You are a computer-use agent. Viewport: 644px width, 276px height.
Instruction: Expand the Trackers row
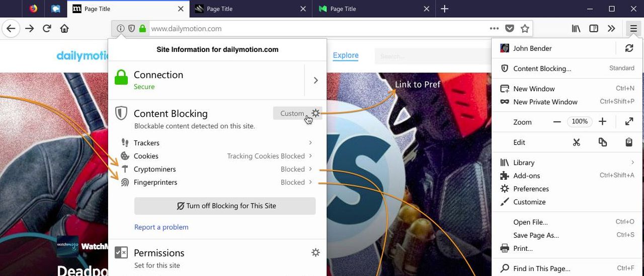[217, 143]
